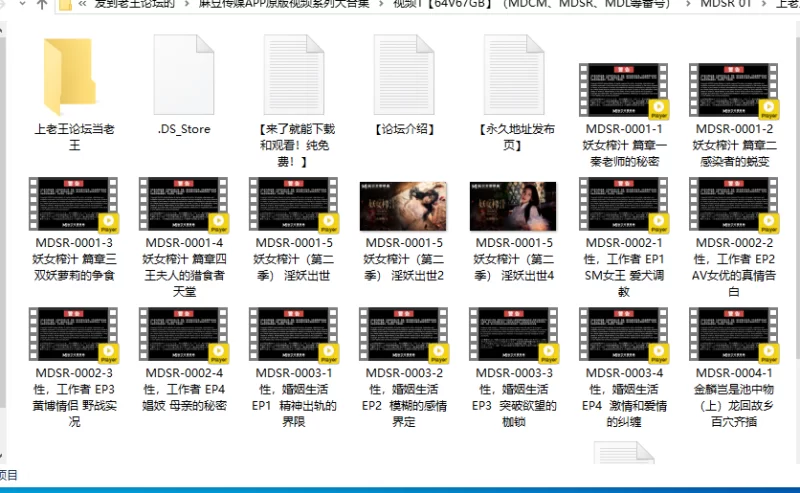Go to the 发到老王论坛的 breadcrumb segment
The width and height of the screenshot is (800, 493).
pos(135,4)
